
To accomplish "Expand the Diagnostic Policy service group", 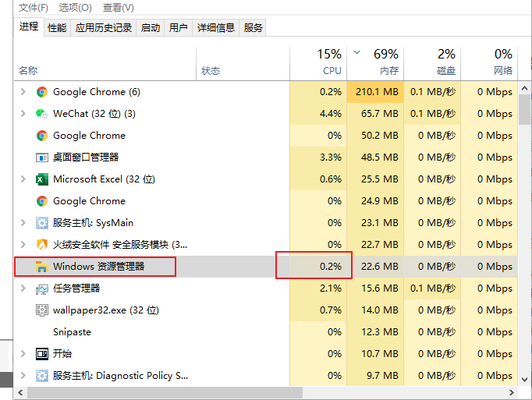I will 23,375.
